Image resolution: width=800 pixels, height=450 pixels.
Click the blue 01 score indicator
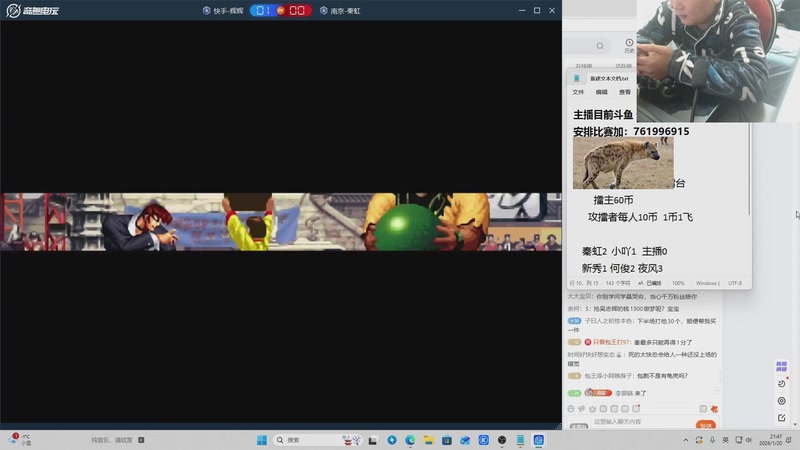(263, 10)
